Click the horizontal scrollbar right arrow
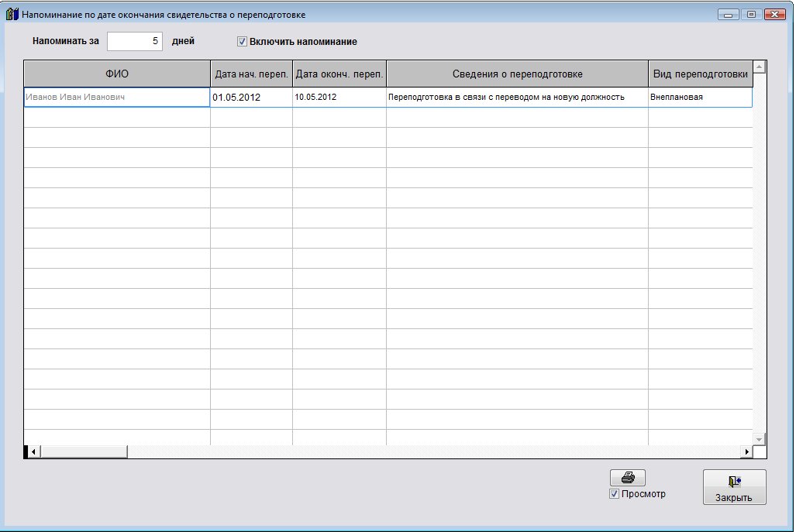This screenshot has height=532, width=796. (746, 451)
